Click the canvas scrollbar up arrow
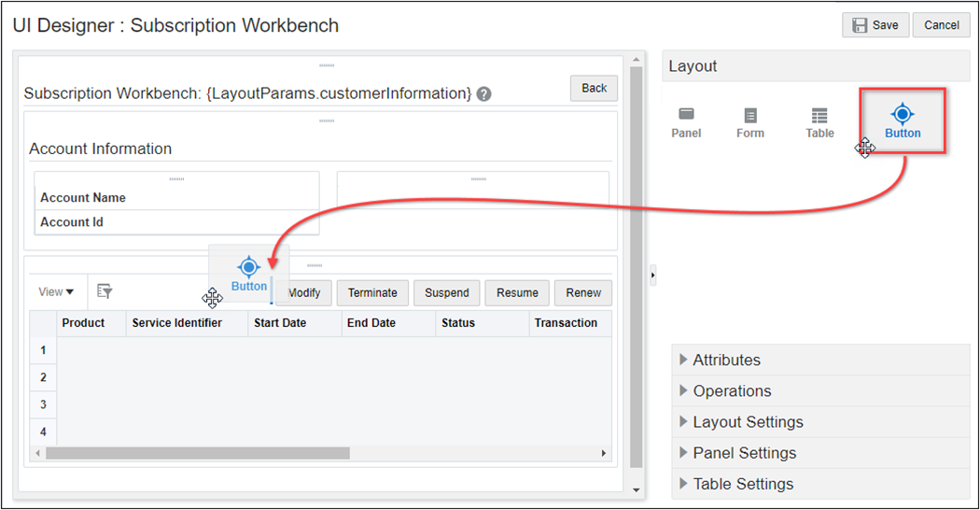980x510 pixels. pyautogui.click(x=637, y=60)
